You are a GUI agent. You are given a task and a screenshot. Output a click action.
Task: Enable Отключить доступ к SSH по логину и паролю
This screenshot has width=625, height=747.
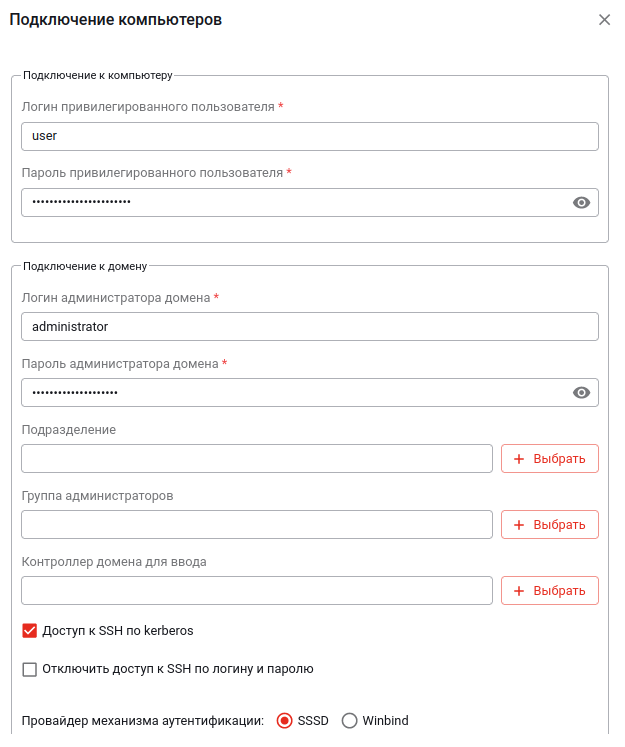(x=29, y=669)
